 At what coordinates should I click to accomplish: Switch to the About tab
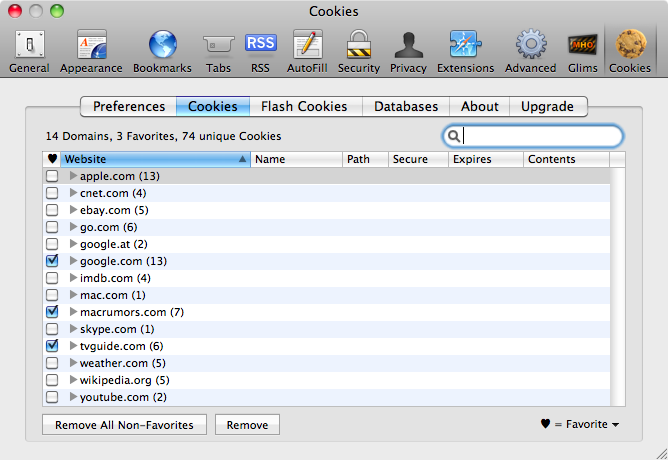click(x=480, y=106)
